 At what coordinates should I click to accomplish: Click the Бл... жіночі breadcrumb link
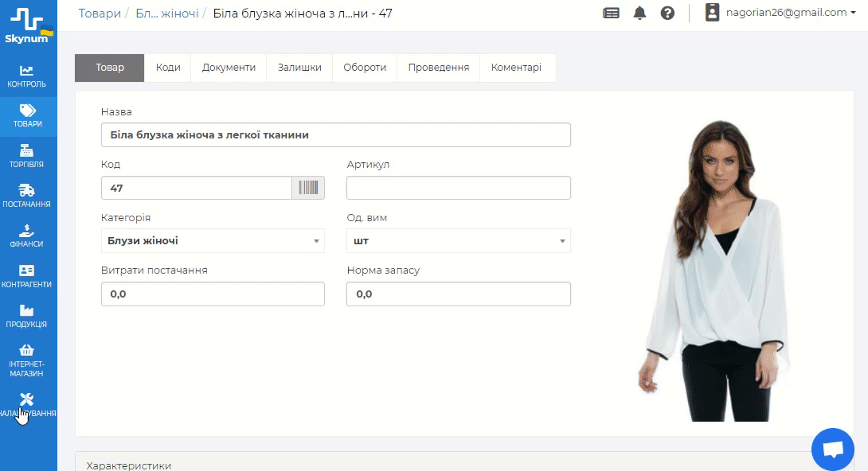(x=167, y=14)
